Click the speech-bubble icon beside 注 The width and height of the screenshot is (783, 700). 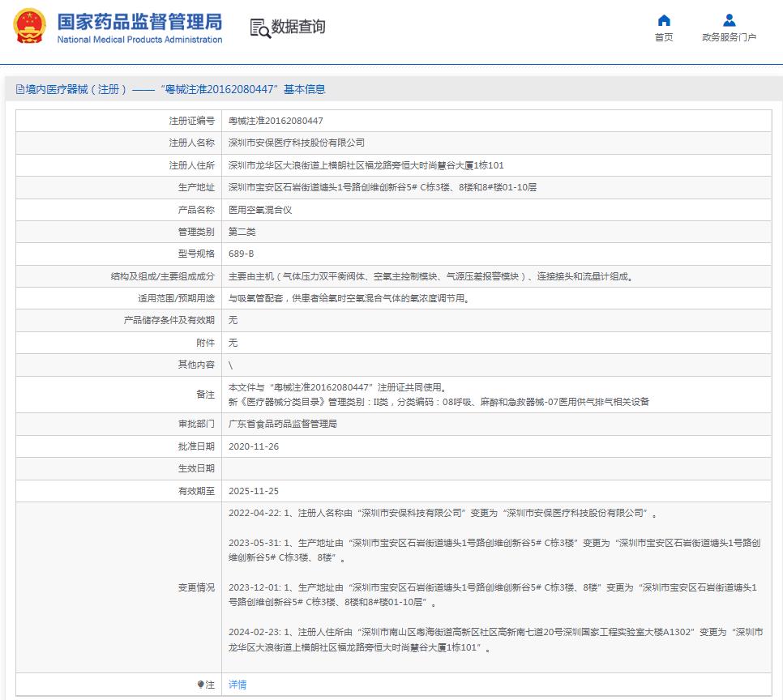point(199,684)
